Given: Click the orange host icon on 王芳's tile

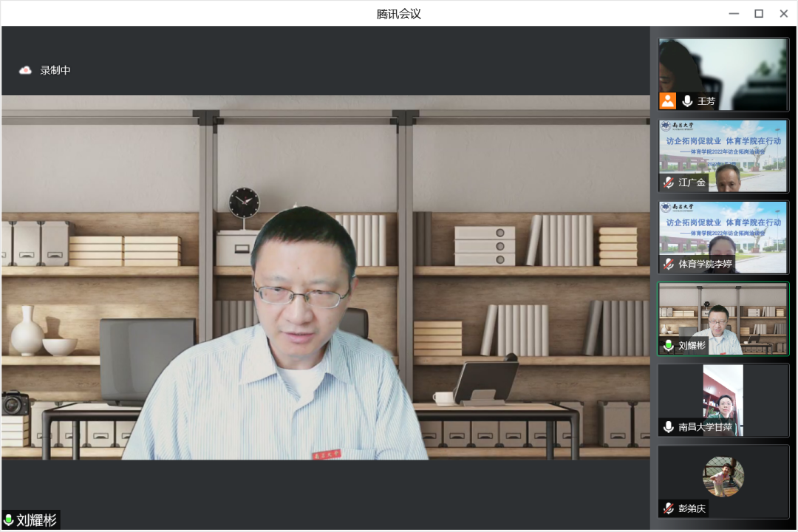Looking at the screenshot, I should [668, 101].
